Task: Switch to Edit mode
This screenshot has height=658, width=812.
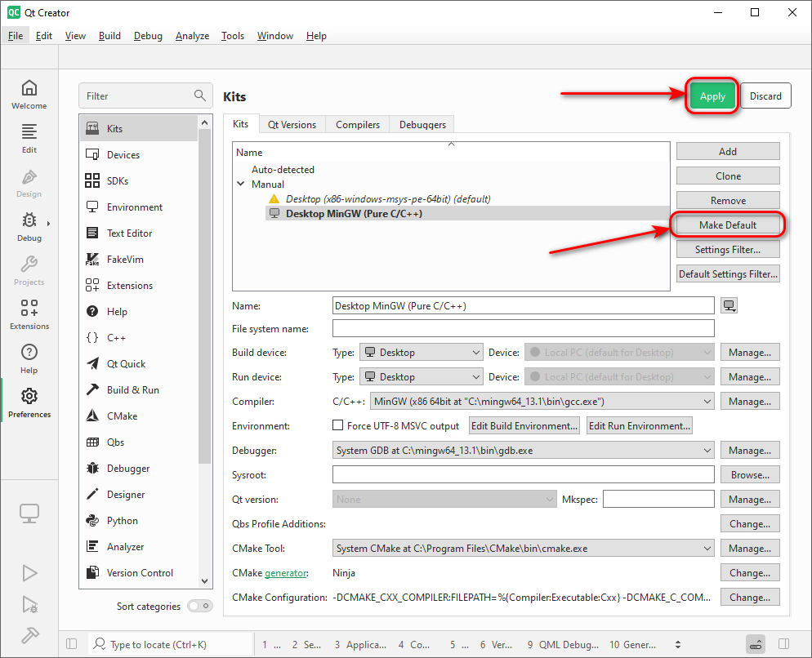Action: pyautogui.click(x=29, y=138)
